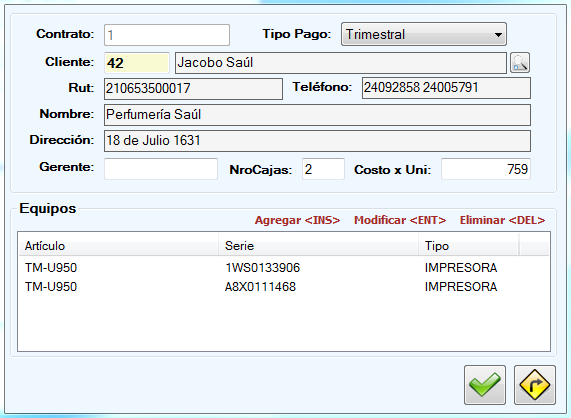
Task: Click the NroCajas field
Action: click(323, 169)
